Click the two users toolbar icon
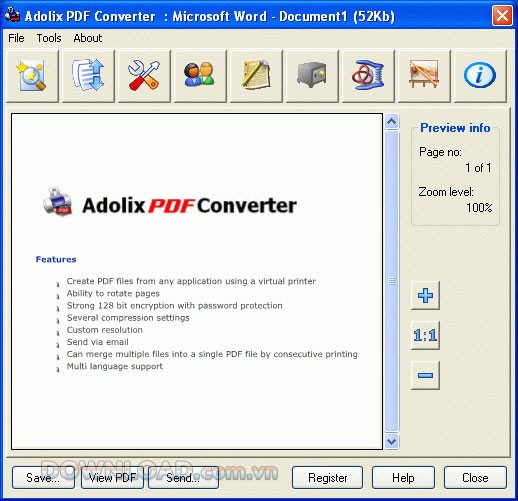518x501 pixels. [x=200, y=76]
